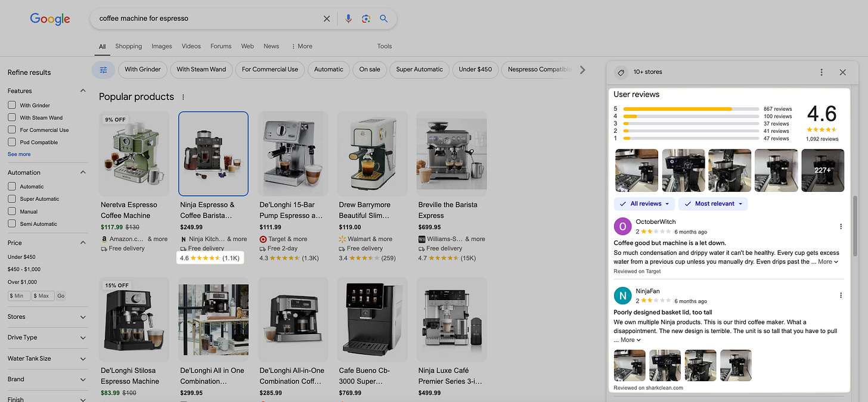
Task: Open the More search tabs menu
Action: pos(302,46)
